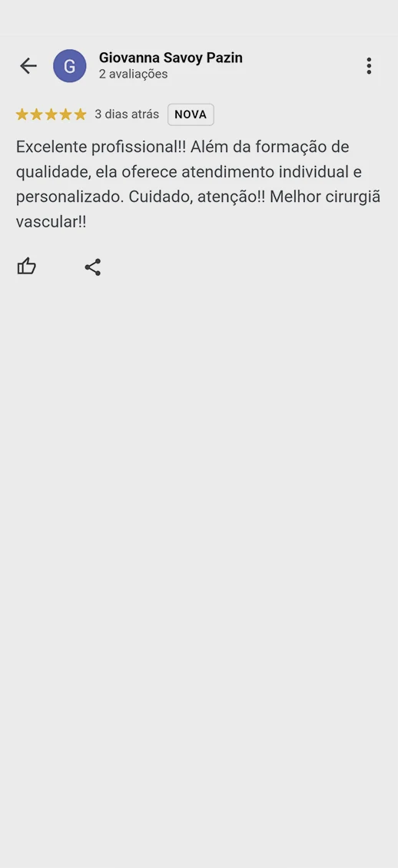This screenshot has height=868, width=398.
Task: Go back using the left arrow
Action: 28,66
